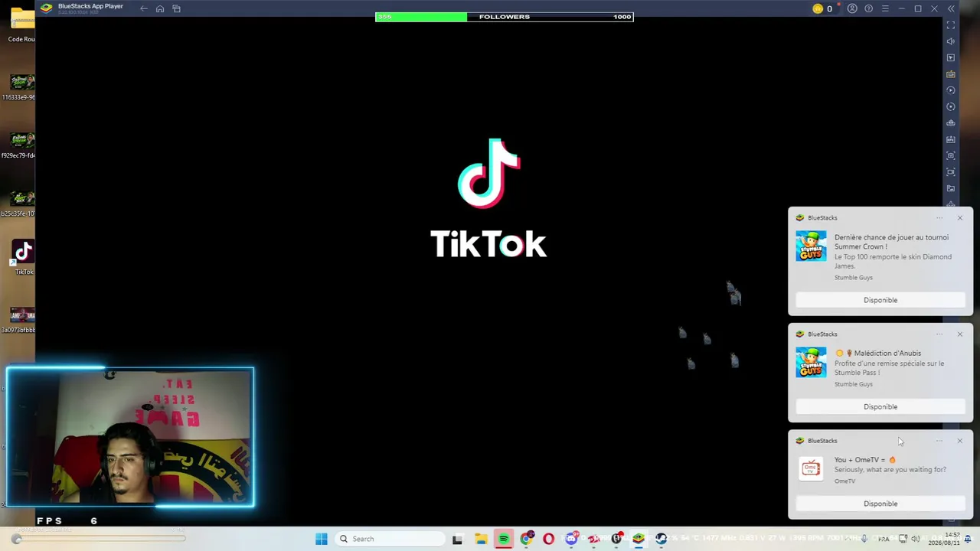The width and height of the screenshot is (980, 551).
Task: Click the webcam overlay feed
Action: click(130, 437)
